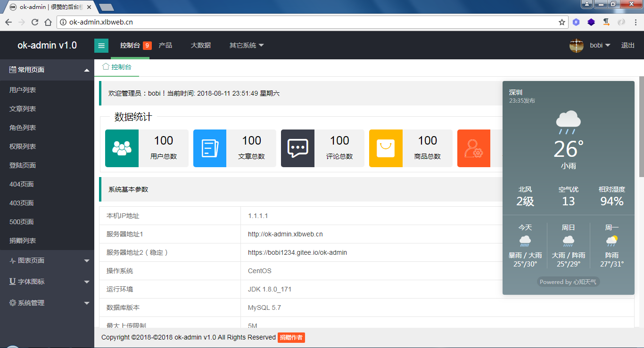The image size is (644, 348).
Task: Click the blue document icon for 文章总数
Action: pyautogui.click(x=209, y=148)
